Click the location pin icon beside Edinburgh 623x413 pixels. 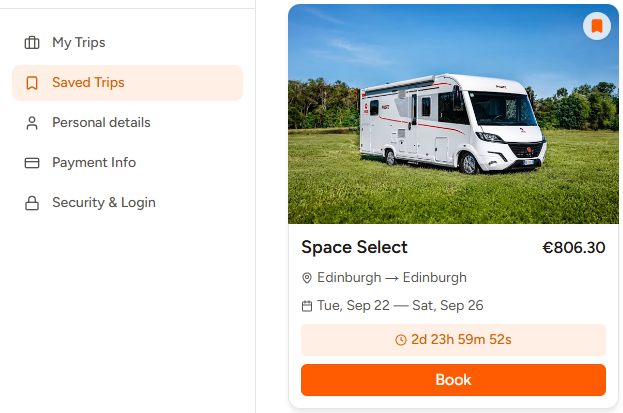307,278
